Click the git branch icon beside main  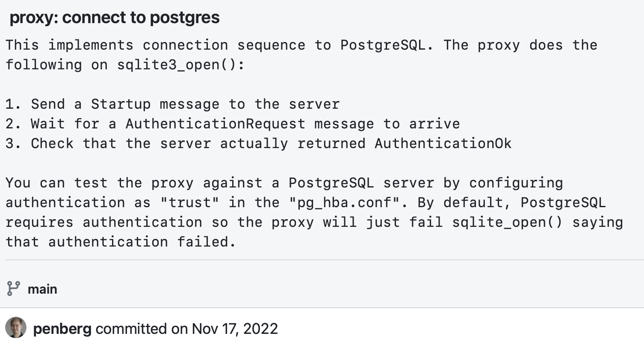click(14, 288)
